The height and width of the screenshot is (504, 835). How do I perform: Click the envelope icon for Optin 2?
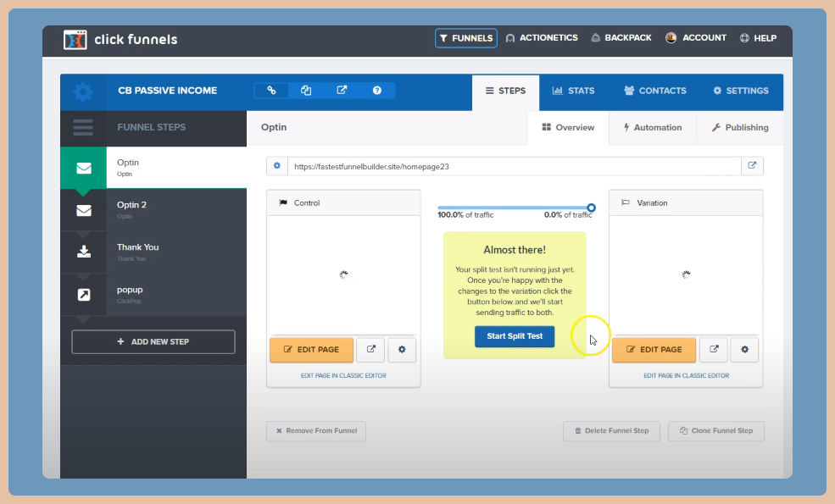click(84, 211)
